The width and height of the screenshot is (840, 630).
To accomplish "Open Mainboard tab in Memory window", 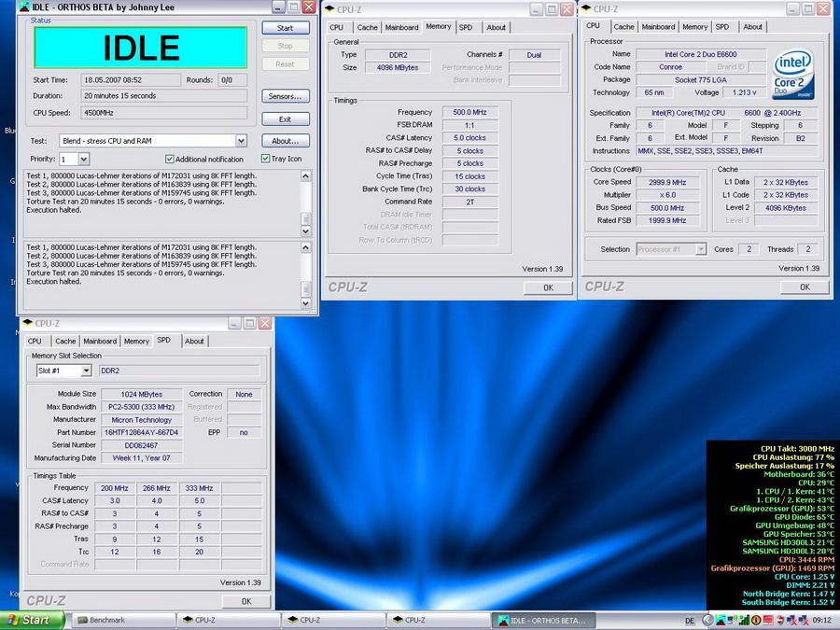I will (x=401, y=27).
